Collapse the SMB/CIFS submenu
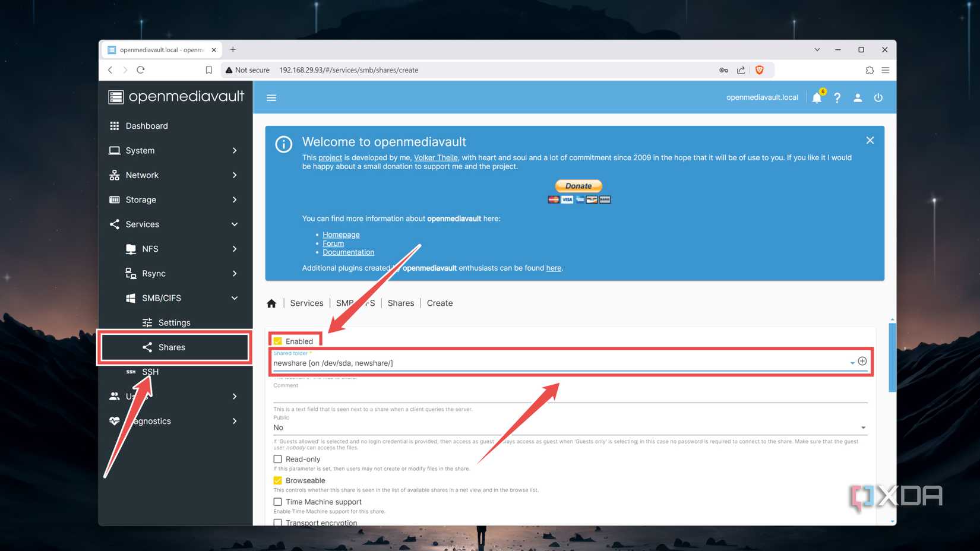Screen dimensions: 980x551 [175, 298]
